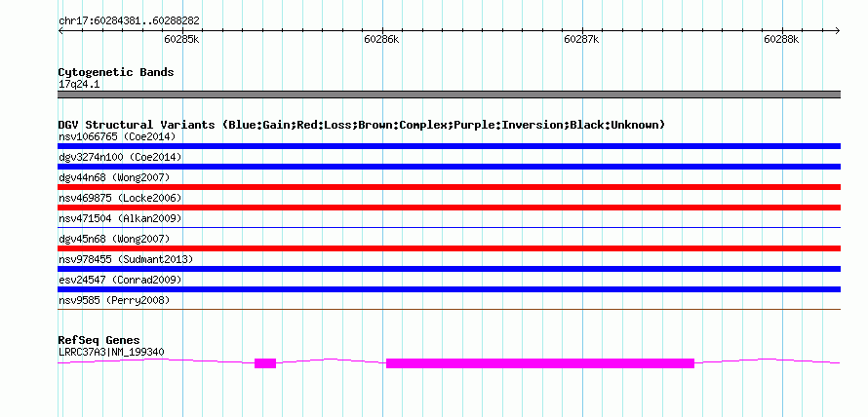Screen dimensions: 868x417
Task: Click the left arrowhead of the ruler
Action: (x=60, y=30)
